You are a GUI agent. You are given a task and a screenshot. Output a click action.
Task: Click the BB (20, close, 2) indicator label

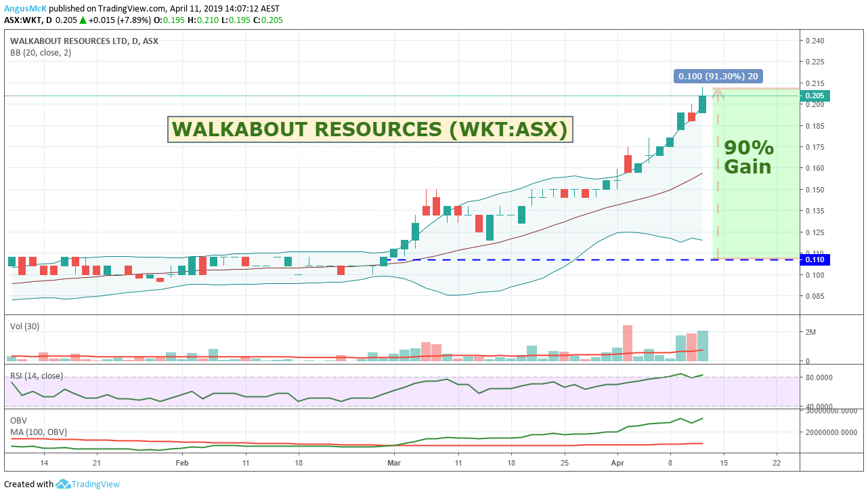(x=41, y=52)
